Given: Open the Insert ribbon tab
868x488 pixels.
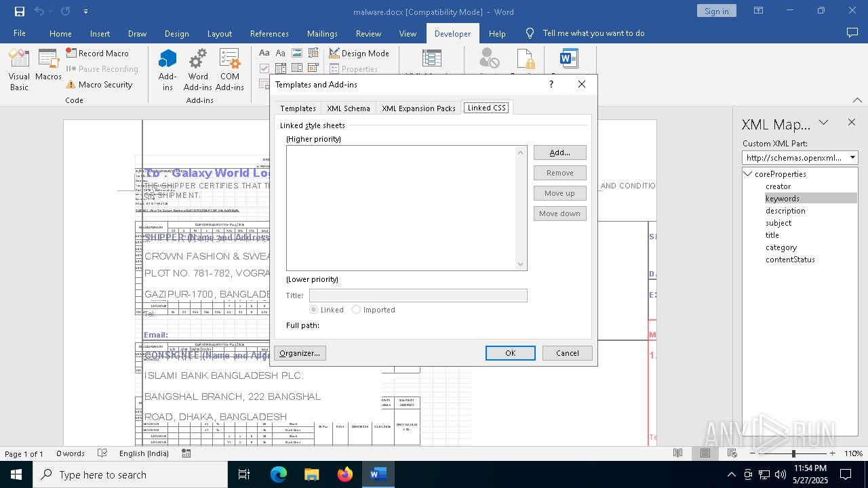Looking at the screenshot, I should [x=100, y=33].
